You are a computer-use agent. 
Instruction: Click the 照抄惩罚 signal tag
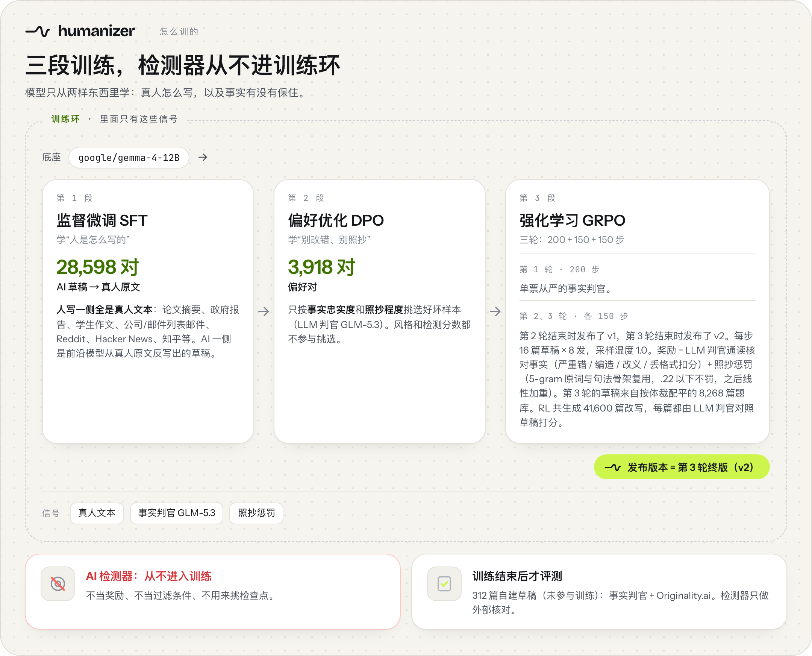pyautogui.click(x=256, y=513)
